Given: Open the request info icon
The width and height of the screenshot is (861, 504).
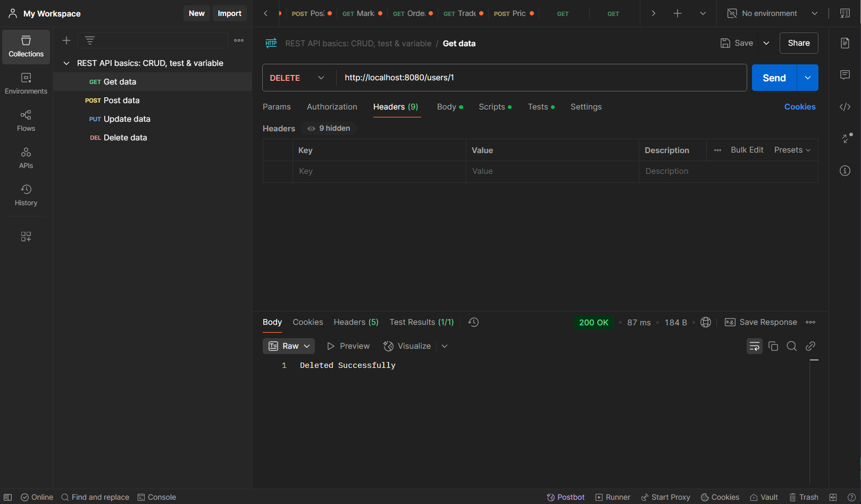Looking at the screenshot, I should tap(845, 171).
